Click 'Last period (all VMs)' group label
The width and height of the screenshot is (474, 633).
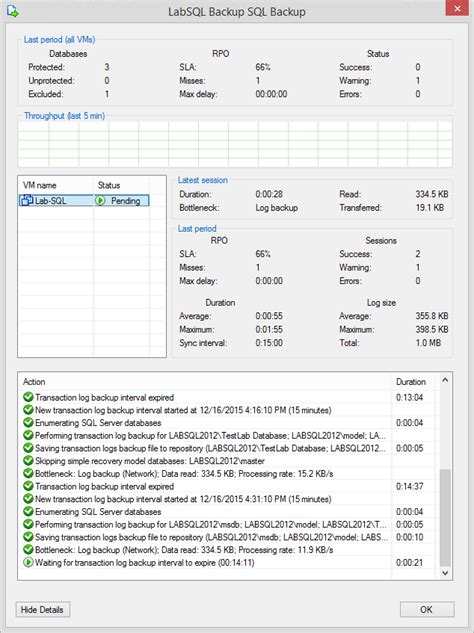(59, 40)
